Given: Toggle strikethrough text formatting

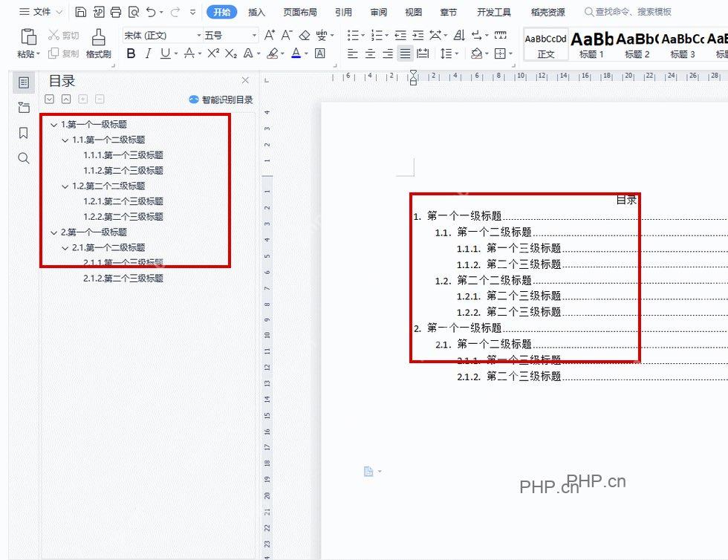Looking at the screenshot, I should 189,53.
